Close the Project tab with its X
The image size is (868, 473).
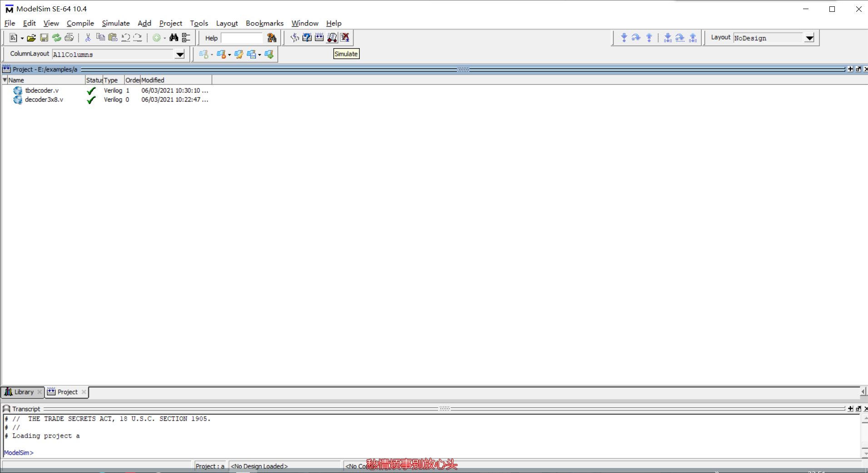(x=84, y=392)
